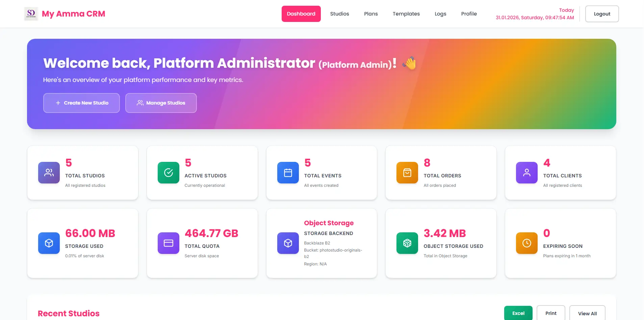Click the Logout button
Viewport: 644px width, 320px height.
coord(602,13)
